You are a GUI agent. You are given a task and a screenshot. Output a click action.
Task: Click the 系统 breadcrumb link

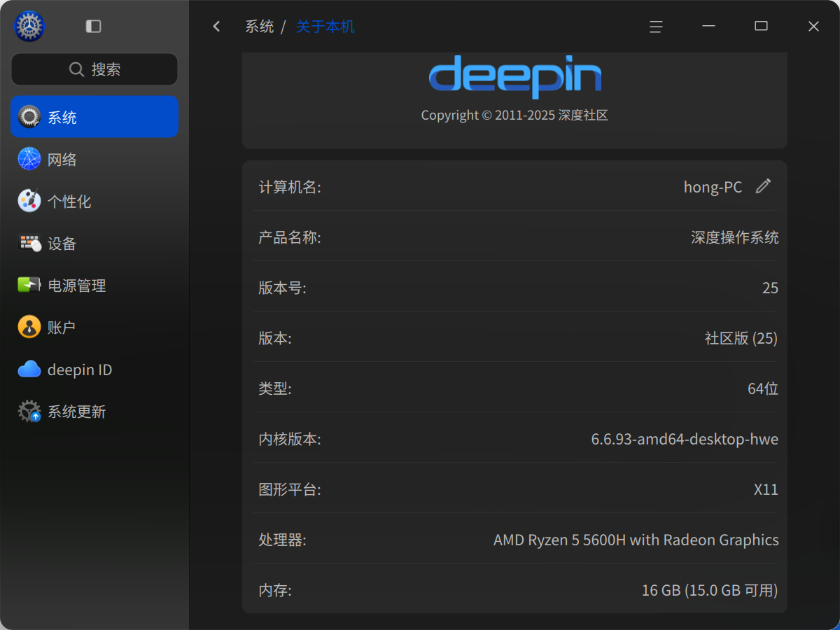click(259, 27)
